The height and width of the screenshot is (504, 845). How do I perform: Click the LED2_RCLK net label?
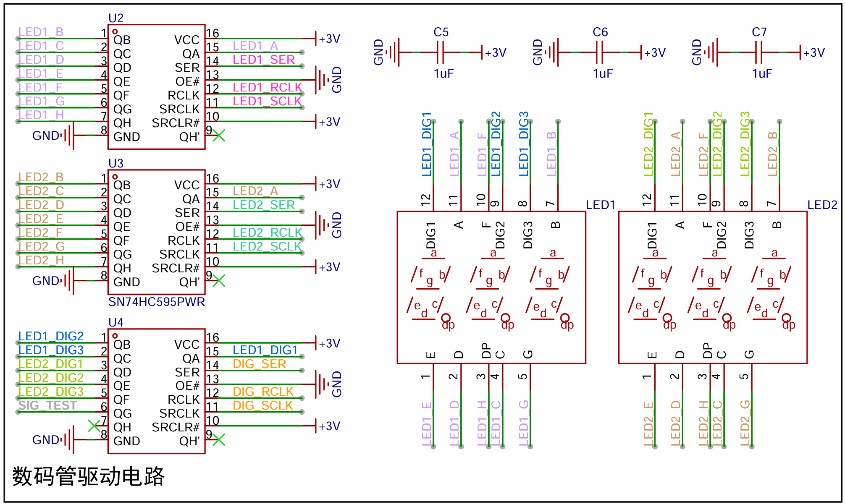point(268,232)
